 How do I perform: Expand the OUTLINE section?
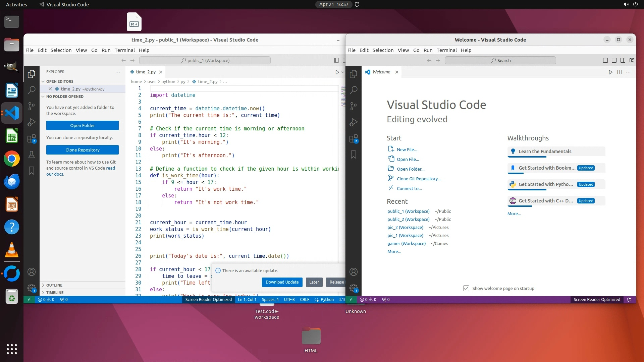(x=54, y=285)
